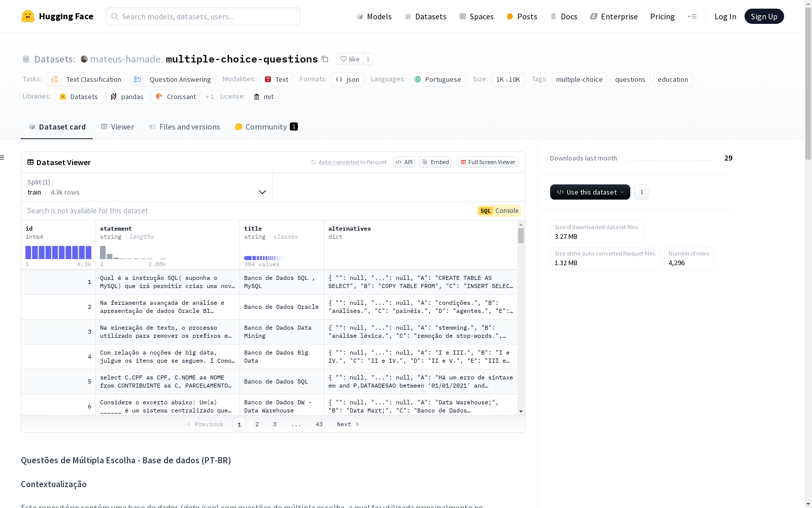
Task: Click the statement lengths histogram
Action: click(x=133, y=252)
